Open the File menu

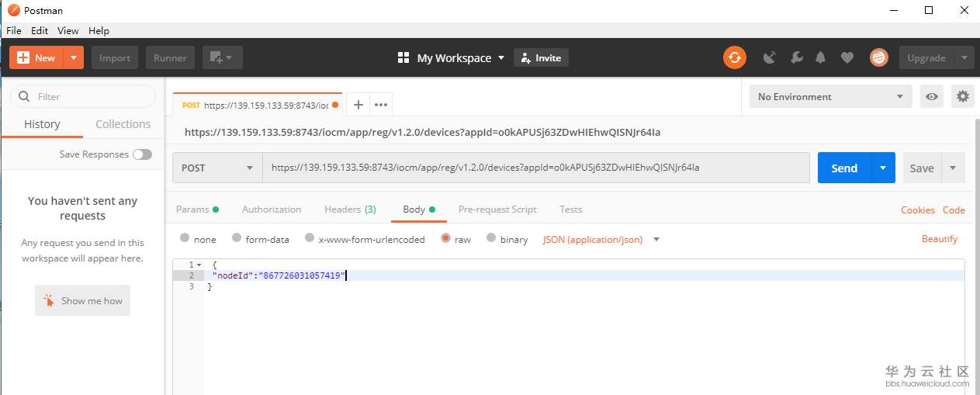tap(14, 31)
